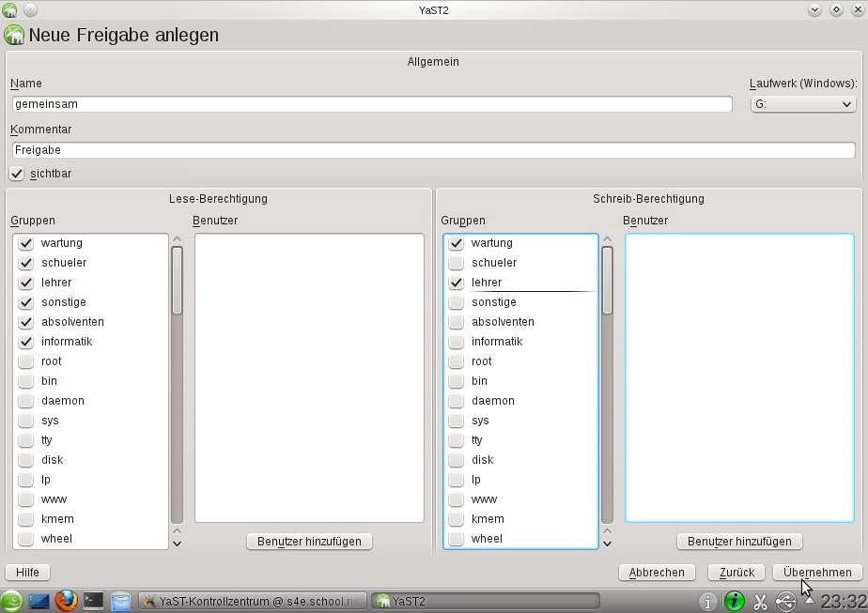Click the Schreib-Berechtigung Gruppen scrollbar handle
This screenshot has width=868, height=613.
pos(607,281)
